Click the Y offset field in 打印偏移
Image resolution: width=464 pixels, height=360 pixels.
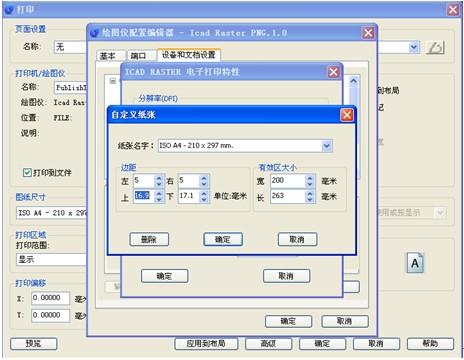click(51, 315)
